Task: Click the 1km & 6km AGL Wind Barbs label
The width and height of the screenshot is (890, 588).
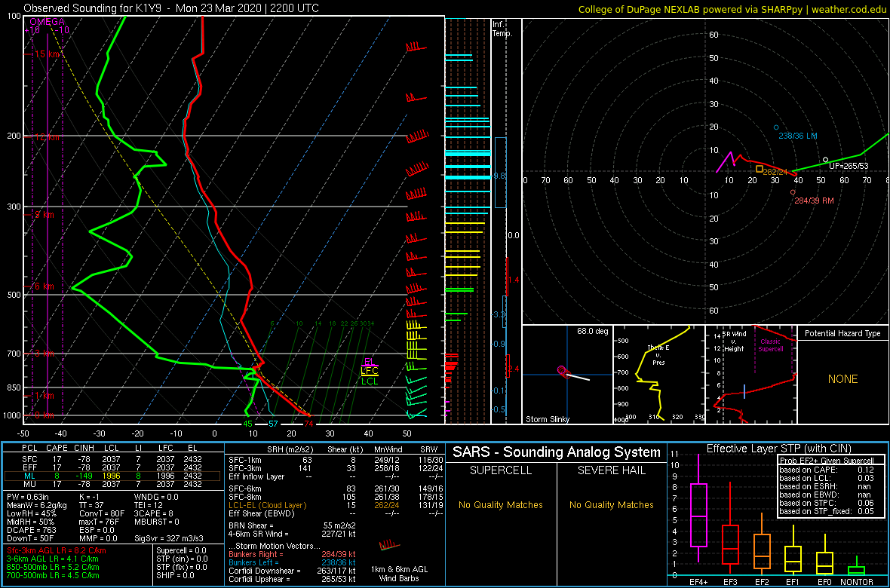Action: [400, 574]
